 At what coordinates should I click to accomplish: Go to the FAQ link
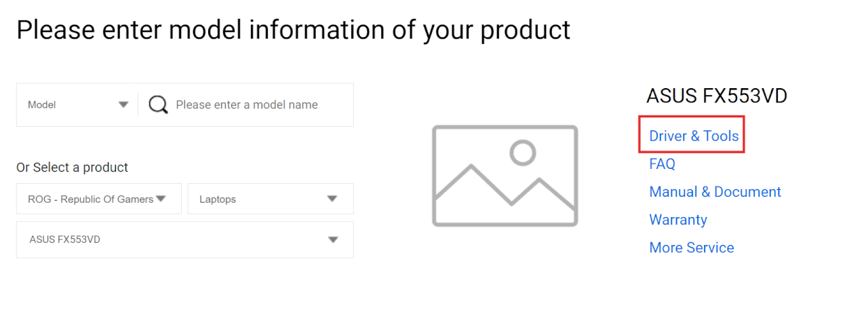(662, 164)
